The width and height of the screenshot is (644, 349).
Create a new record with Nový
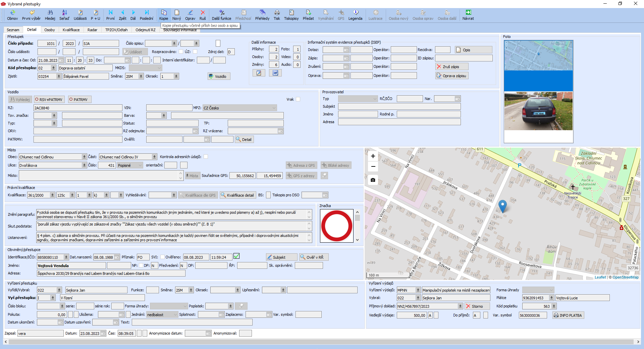point(177,15)
